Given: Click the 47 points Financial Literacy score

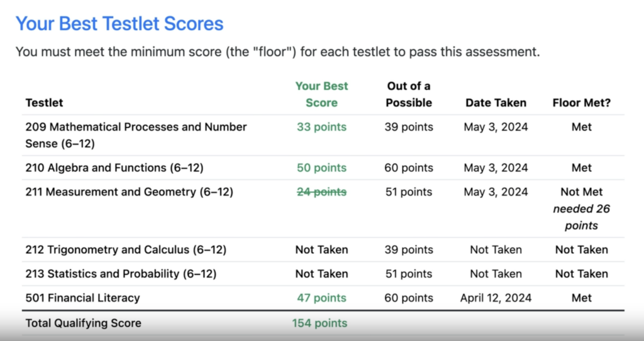Looking at the screenshot, I should click(x=321, y=298).
